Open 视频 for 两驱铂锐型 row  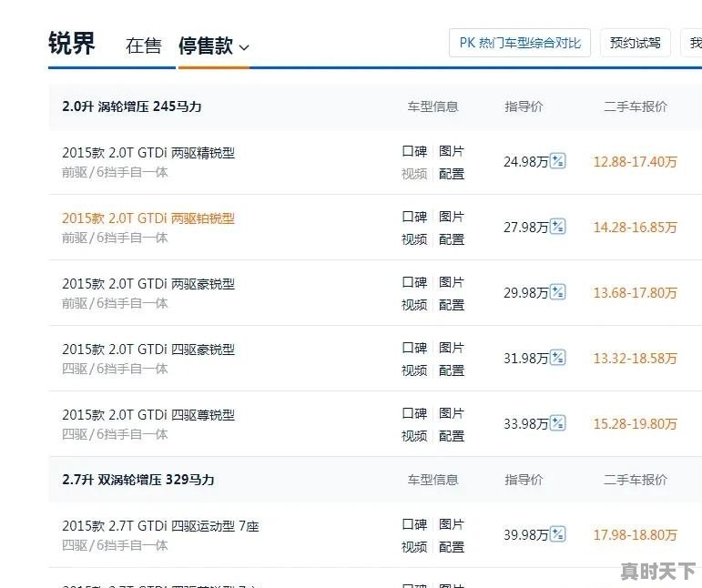[414, 240]
